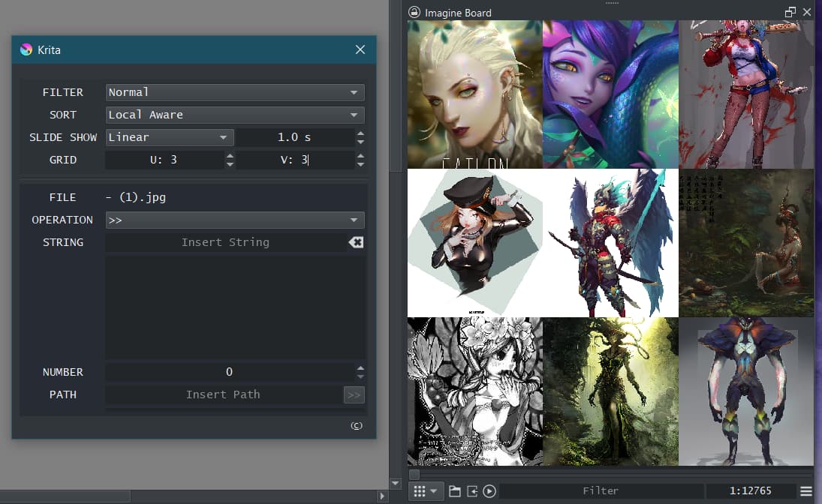
Task: Float the Imagine Board docker panel
Action: [x=790, y=12]
